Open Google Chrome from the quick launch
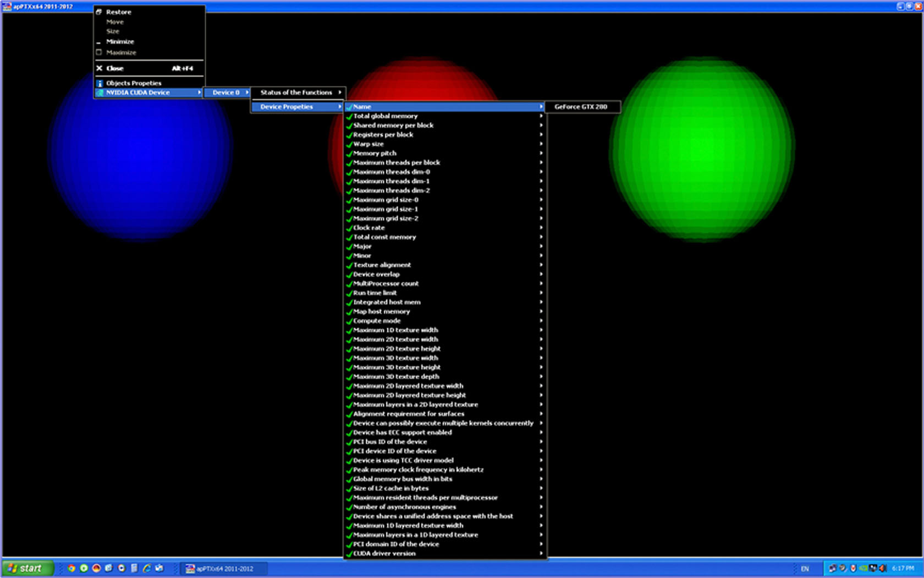Screen dimensions: 924x578 (71, 568)
